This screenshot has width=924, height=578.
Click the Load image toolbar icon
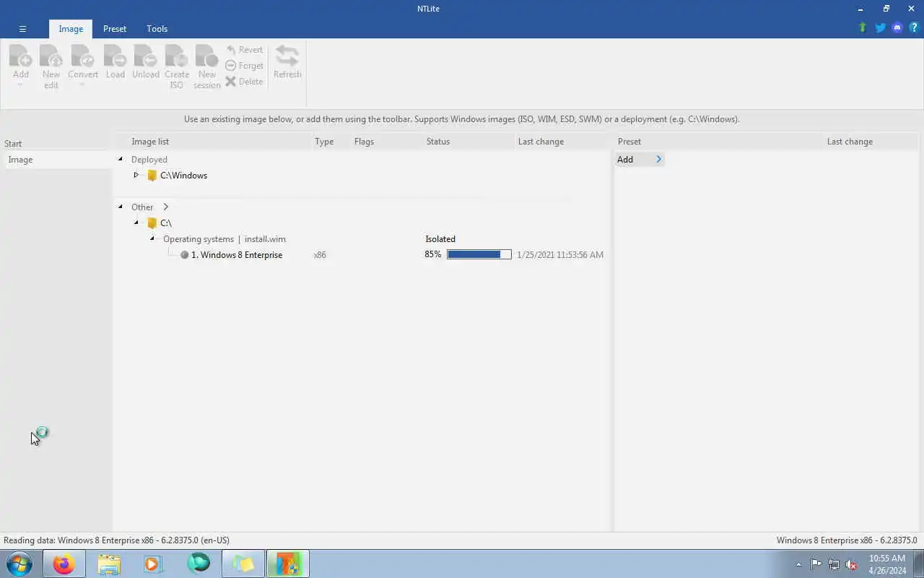click(115, 56)
